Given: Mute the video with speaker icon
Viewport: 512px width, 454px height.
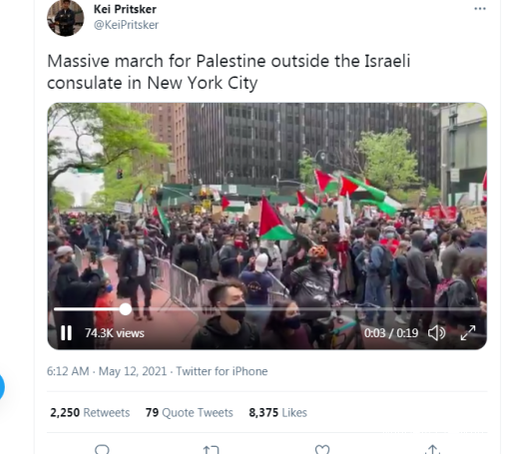Looking at the screenshot, I should 436,333.
